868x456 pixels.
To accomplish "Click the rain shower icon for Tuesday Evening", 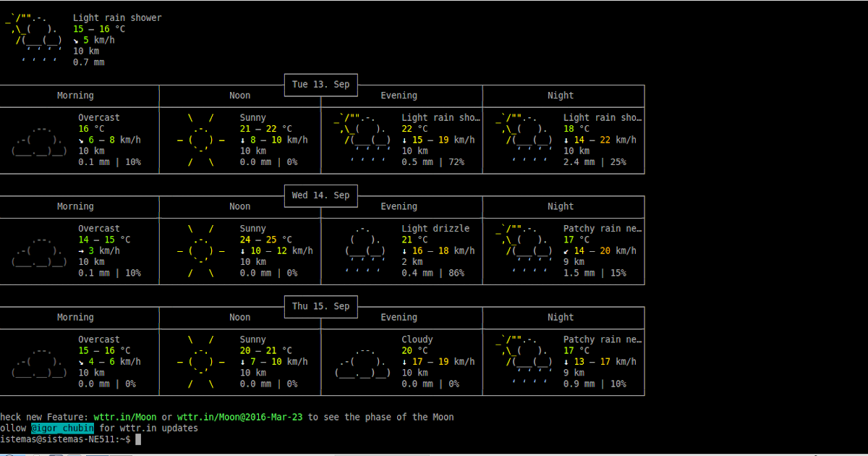I will (x=362, y=139).
